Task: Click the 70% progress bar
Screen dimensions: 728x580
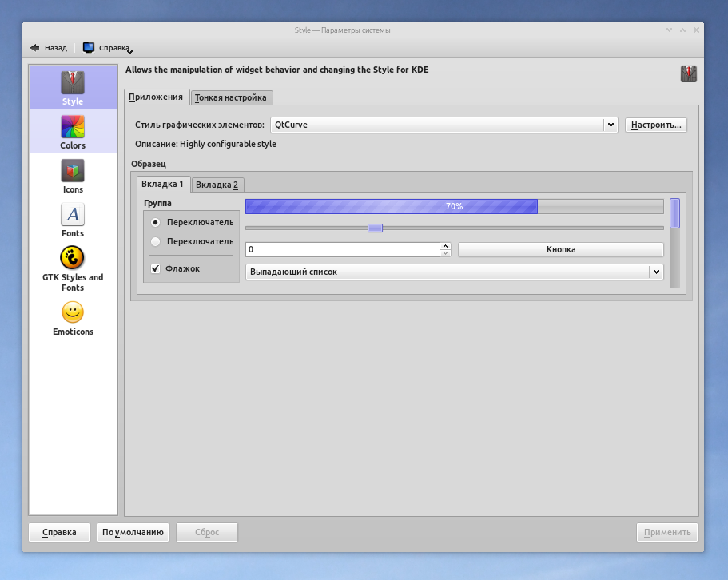Action: (x=454, y=206)
